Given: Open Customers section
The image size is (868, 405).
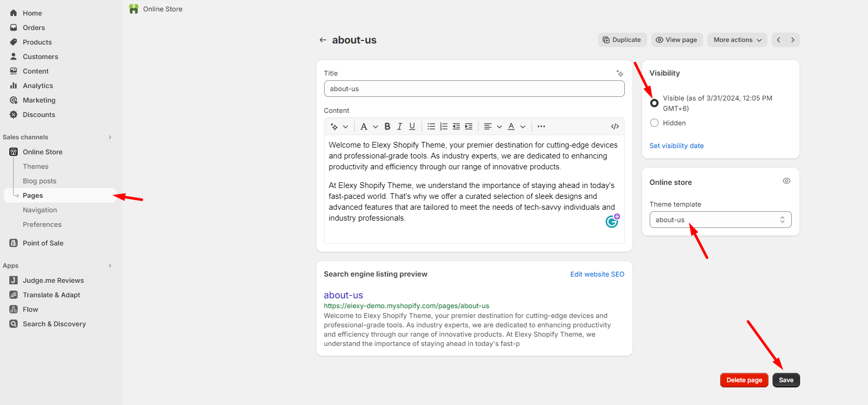Looking at the screenshot, I should [40, 56].
